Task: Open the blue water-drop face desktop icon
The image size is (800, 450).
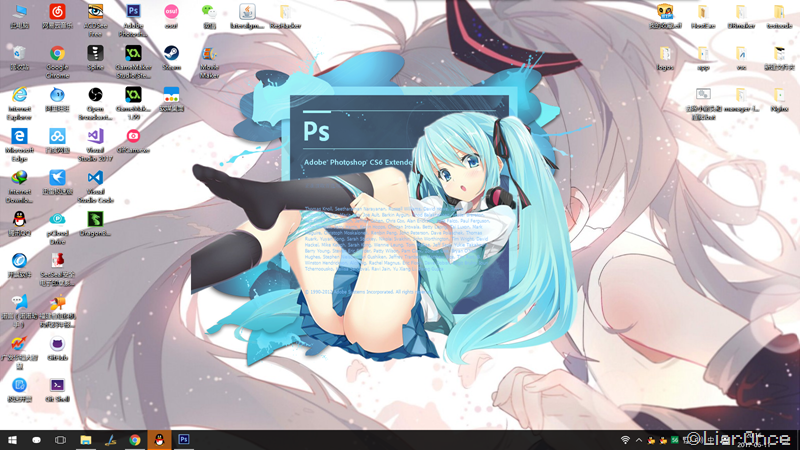Action: pos(57,94)
